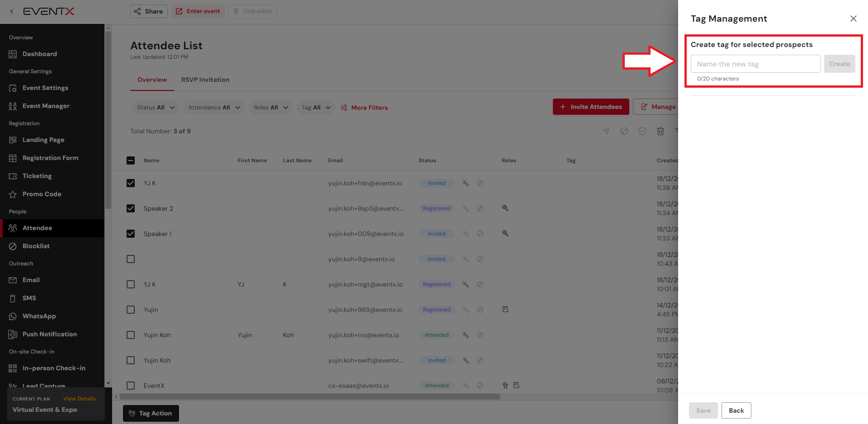Viewport: 868px width, 424px height.
Task: Open the Dashboard from sidebar
Action: click(40, 54)
